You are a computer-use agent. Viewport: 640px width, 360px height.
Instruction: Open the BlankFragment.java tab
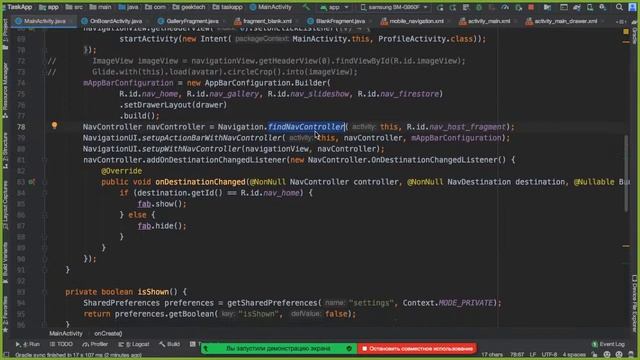point(336,21)
